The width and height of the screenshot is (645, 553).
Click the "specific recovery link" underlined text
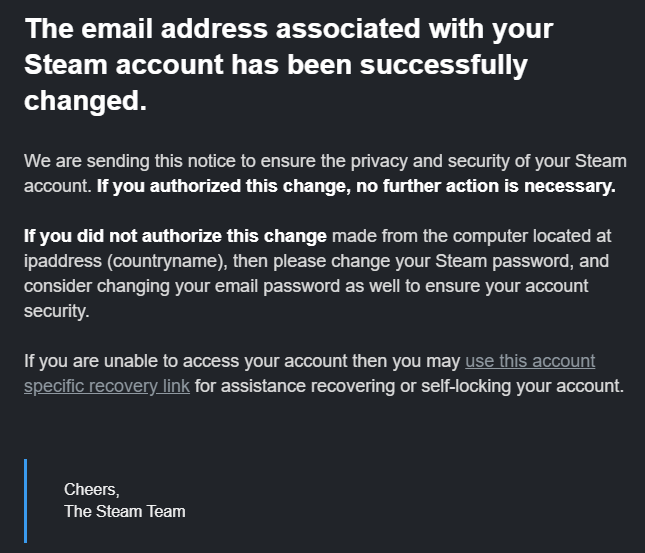[x=107, y=386]
